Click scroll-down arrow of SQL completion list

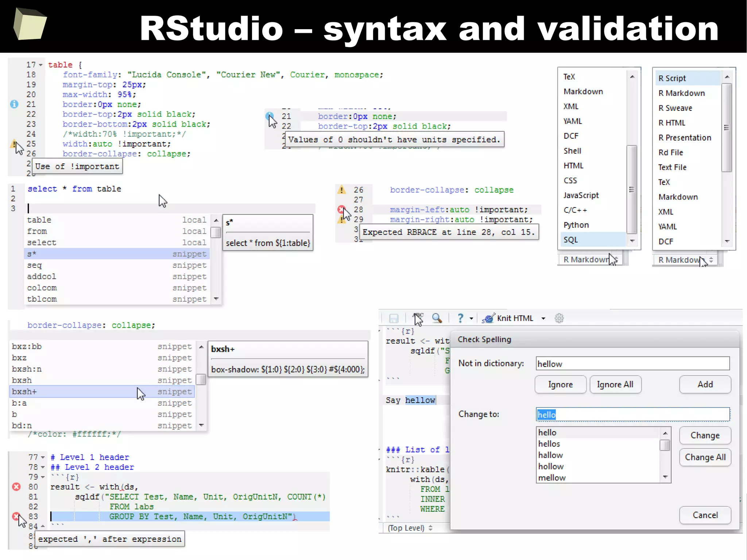[216, 299]
